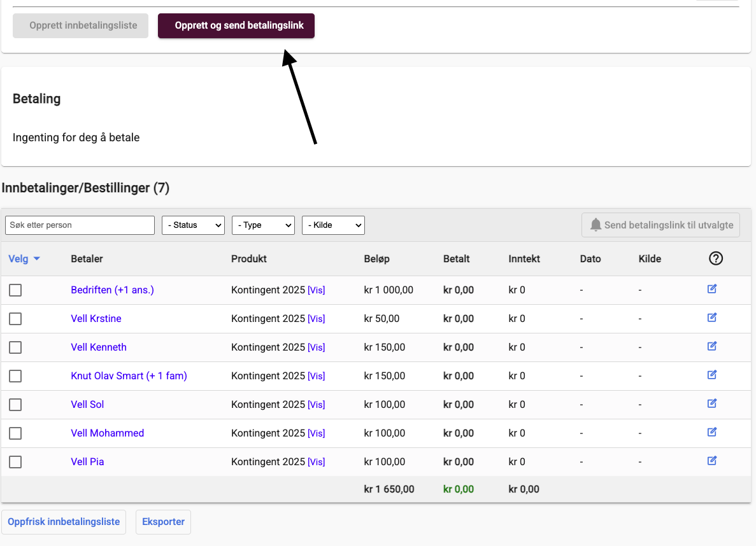Viewport: 756px width, 546px height.
Task: Open the Status filter dropdown
Action: [x=193, y=225]
